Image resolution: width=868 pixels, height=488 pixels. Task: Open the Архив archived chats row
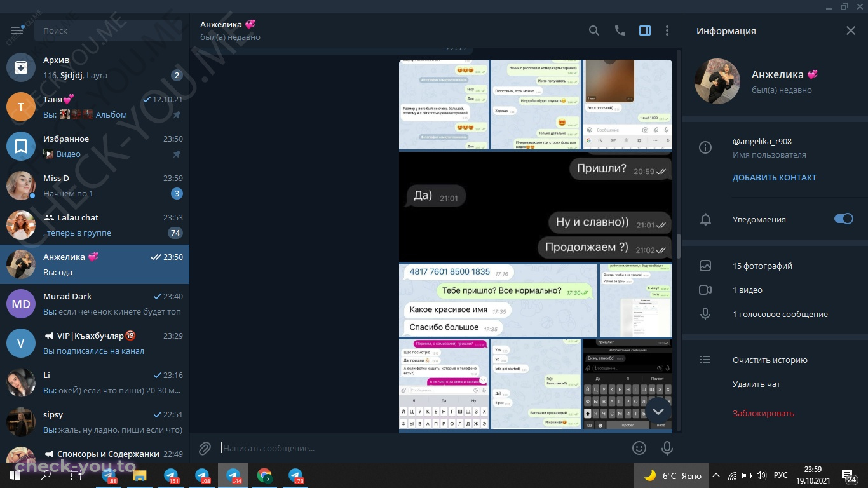(x=95, y=67)
